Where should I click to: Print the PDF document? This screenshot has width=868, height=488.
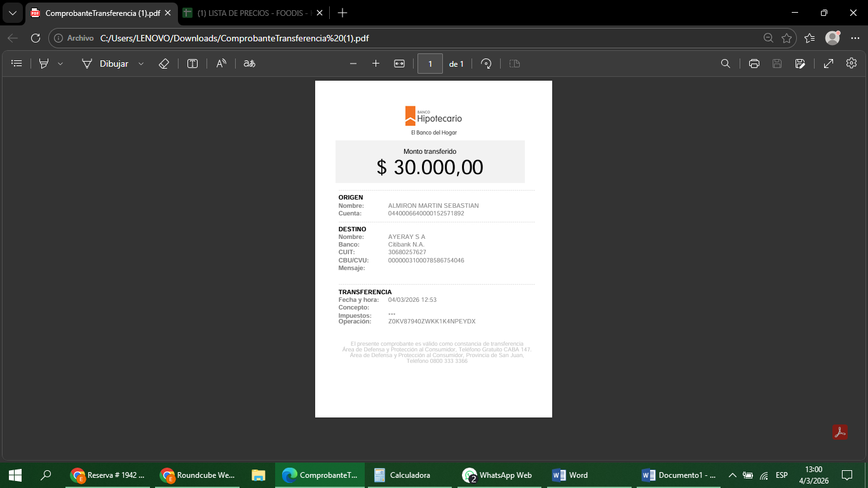pyautogui.click(x=754, y=64)
